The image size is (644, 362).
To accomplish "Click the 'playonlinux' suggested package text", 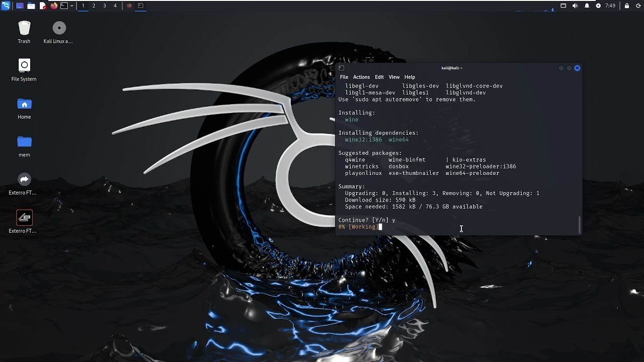I will coord(363,173).
